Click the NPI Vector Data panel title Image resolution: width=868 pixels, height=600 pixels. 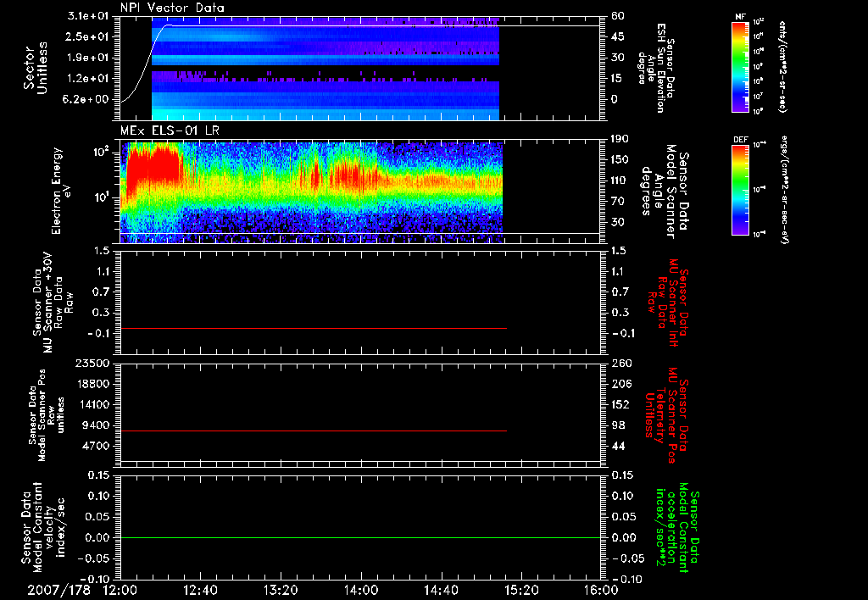[x=172, y=8]
